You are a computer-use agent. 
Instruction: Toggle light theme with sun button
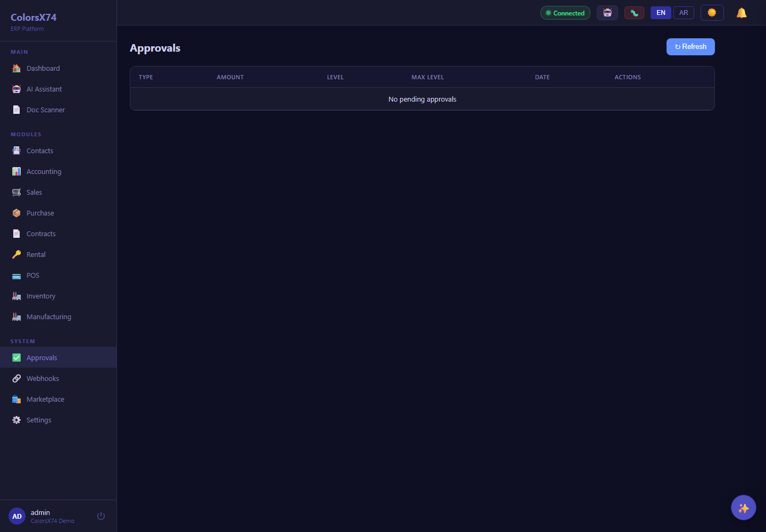click(712, 13)
